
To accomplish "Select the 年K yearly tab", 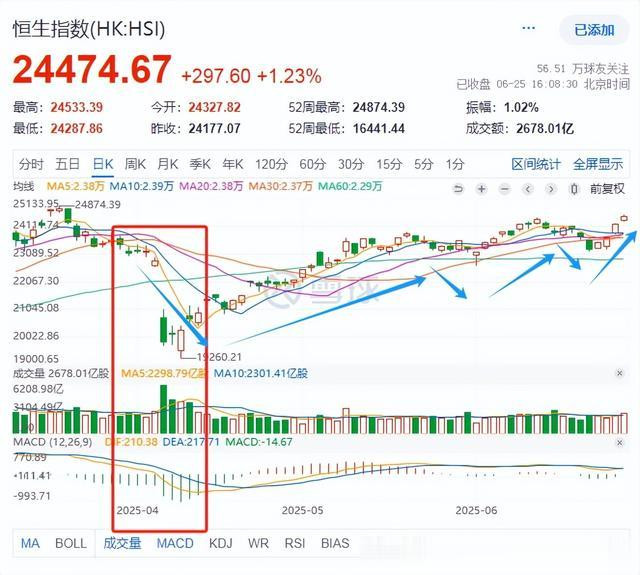I will 233,164.
